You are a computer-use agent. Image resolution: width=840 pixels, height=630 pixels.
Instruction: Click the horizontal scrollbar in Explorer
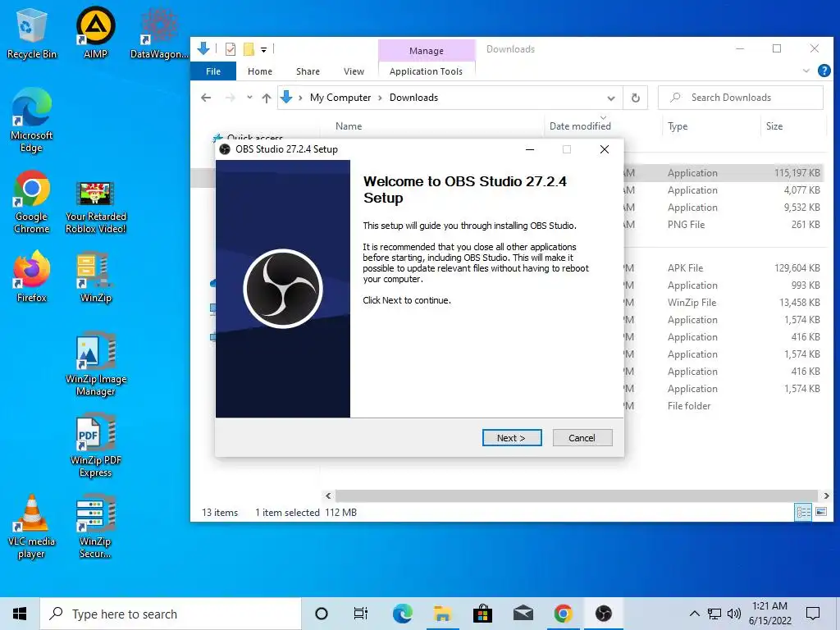click(577, 495)
